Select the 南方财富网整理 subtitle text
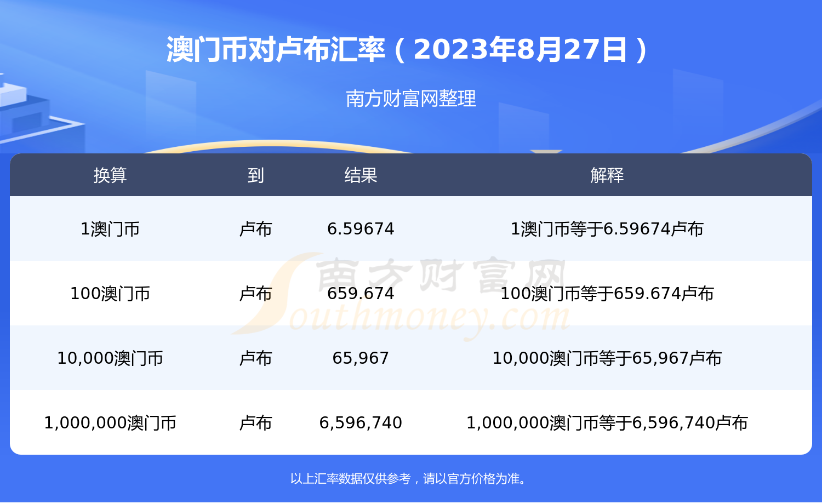This screenshot has width=822, height=504. [410, 100]
